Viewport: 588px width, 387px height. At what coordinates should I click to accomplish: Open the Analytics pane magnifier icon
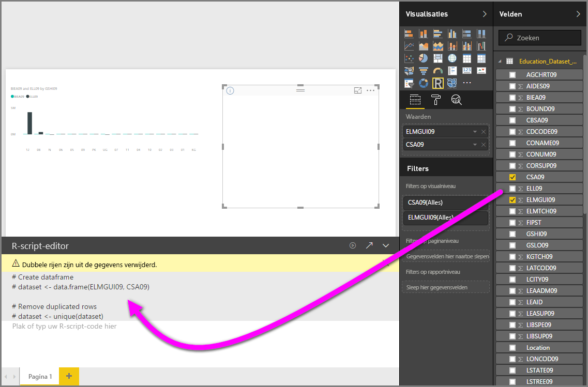coord(456,100)
